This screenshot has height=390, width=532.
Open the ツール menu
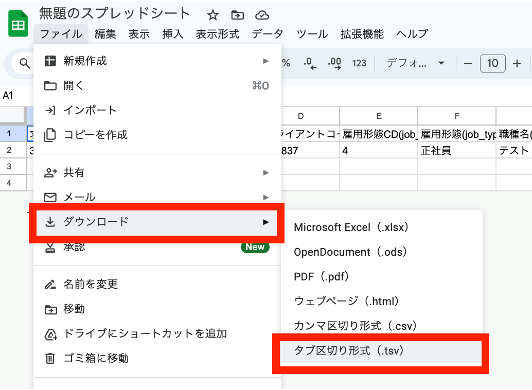coord(312,34)
